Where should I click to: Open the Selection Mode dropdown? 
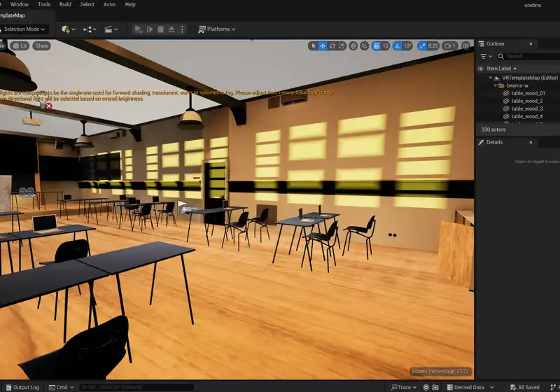(24, 29)
